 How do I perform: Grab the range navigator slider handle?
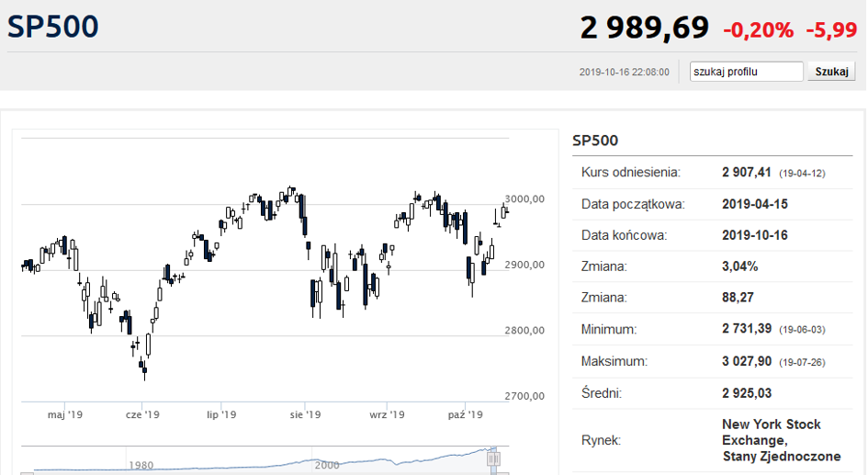(493, 458)
